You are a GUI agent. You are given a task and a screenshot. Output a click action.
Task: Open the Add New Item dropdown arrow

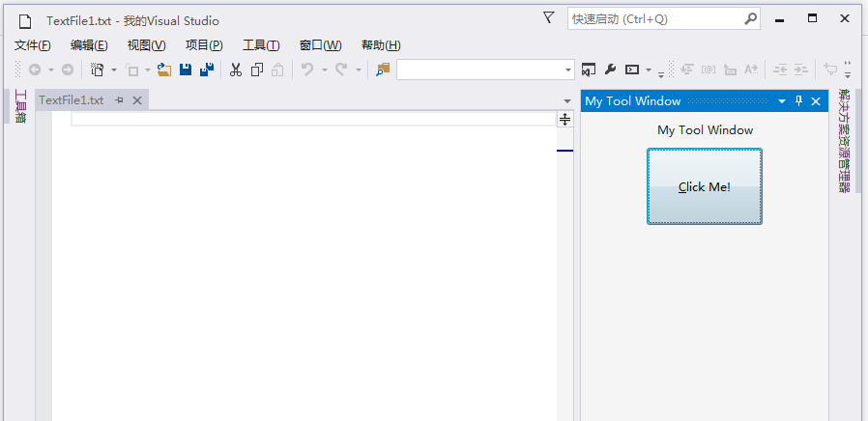[148, 70]
